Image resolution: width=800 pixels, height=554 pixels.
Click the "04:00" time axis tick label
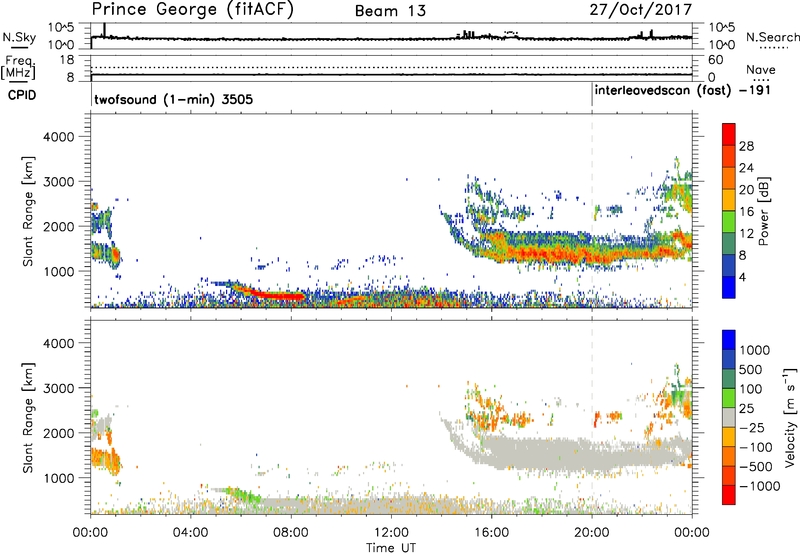pos(190,533)
